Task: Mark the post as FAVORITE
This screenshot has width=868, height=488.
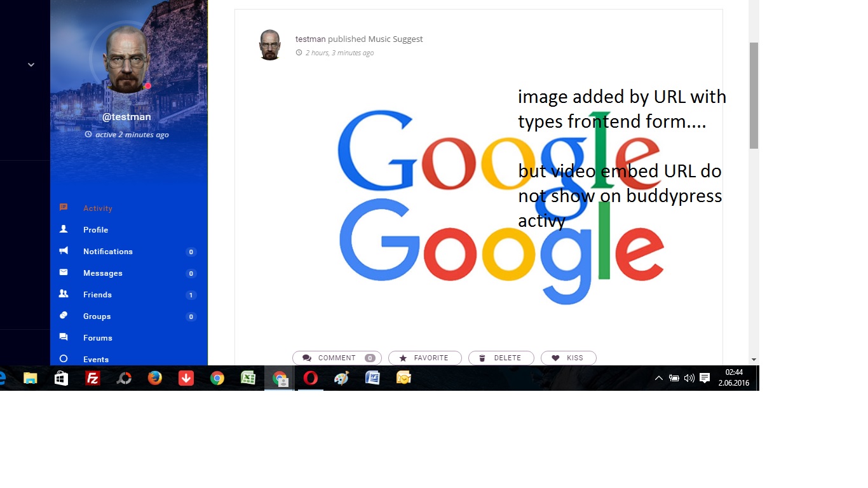Action: (x=425, y=358)
